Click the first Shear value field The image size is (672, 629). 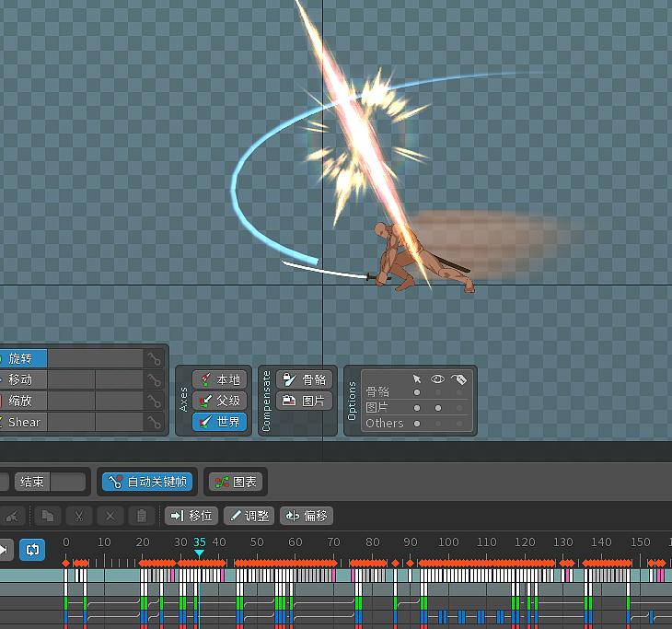71,423
